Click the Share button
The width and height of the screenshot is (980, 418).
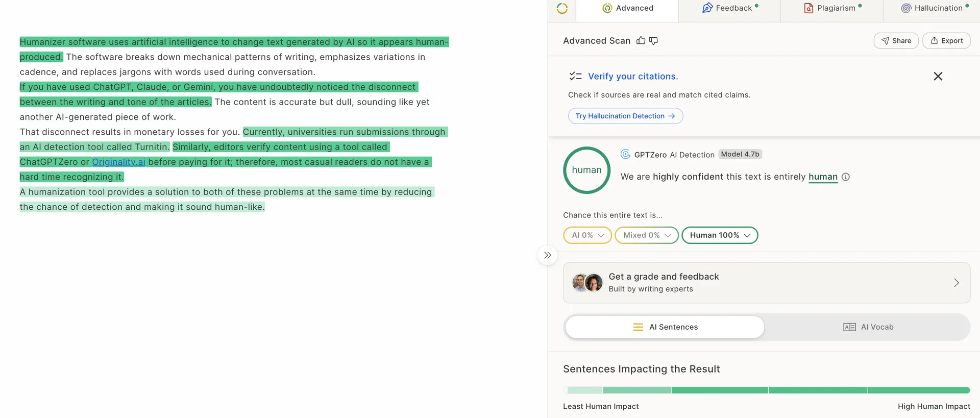click(x=896, y=41)
